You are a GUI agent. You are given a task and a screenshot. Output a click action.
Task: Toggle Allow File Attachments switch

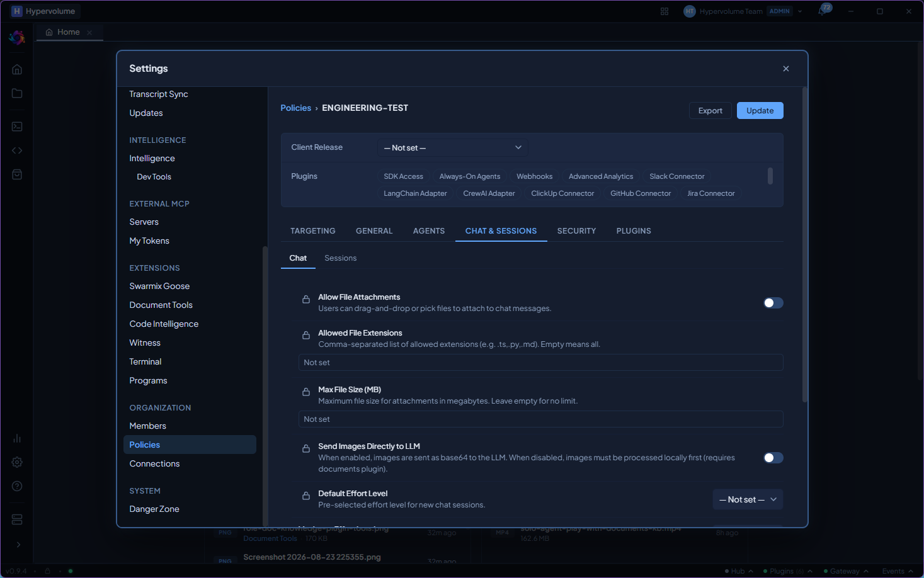773,303
